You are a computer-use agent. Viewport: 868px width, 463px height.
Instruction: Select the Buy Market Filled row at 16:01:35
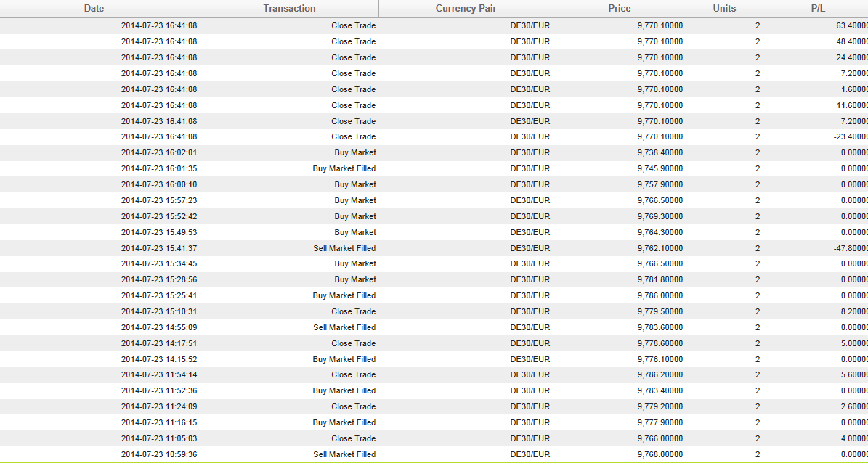[434, 168]
